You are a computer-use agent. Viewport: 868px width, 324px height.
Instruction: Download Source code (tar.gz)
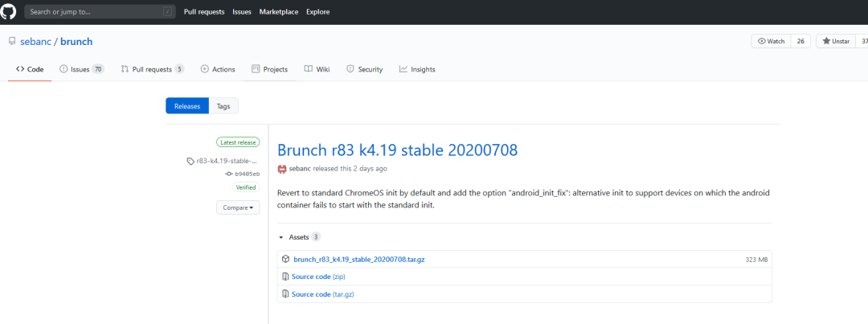[323, 294]
